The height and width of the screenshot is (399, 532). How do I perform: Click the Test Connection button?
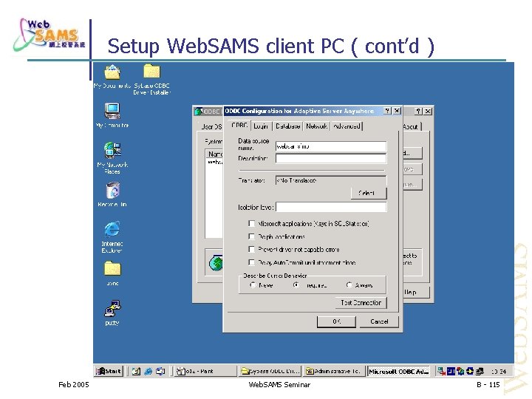click(x=361, y=303)
